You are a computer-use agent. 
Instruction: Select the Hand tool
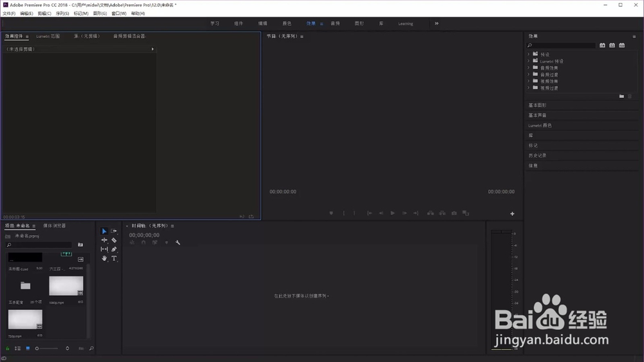[x=104, y=258]
